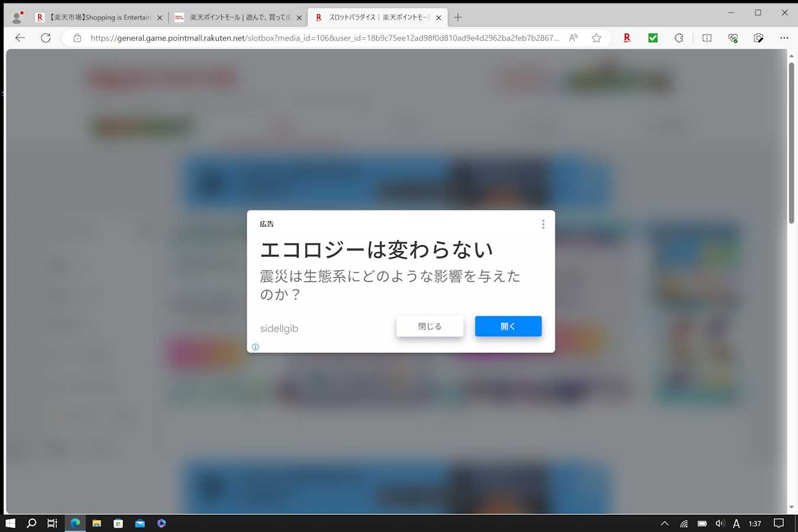Viewport: 798px width, 532px height.
Task: Toggle split screen view
Action: point(707,38)
